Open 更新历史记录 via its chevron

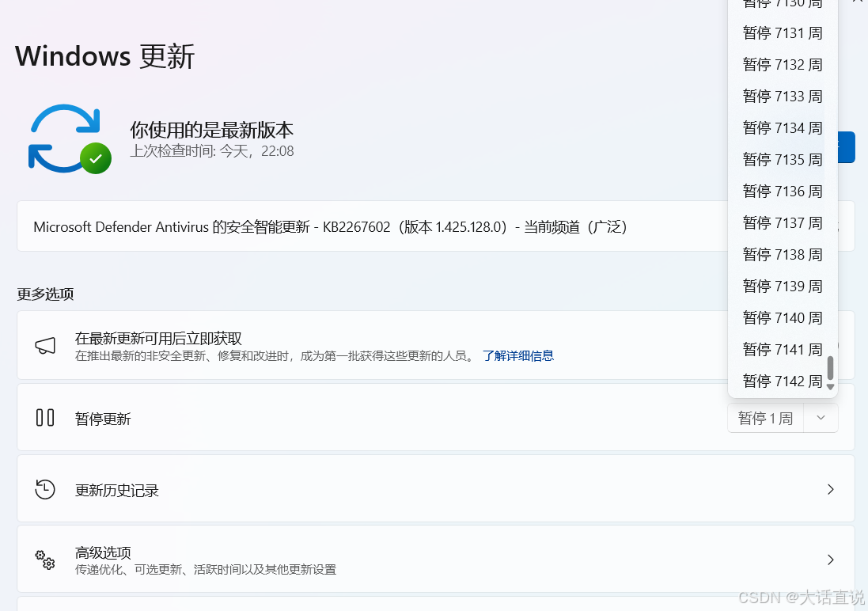(x=830, y=489)
